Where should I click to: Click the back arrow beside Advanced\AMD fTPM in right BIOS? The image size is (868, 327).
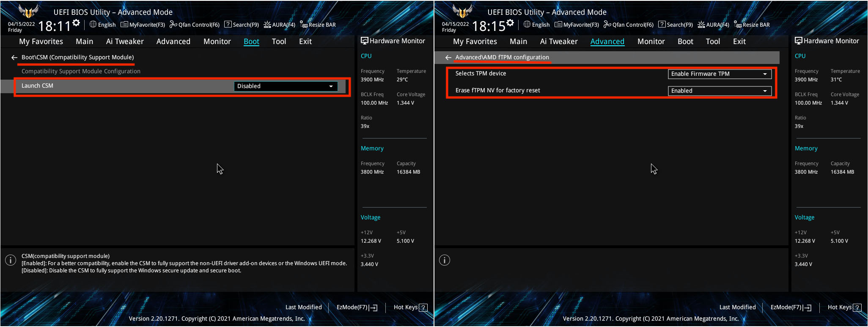[448, 57]
